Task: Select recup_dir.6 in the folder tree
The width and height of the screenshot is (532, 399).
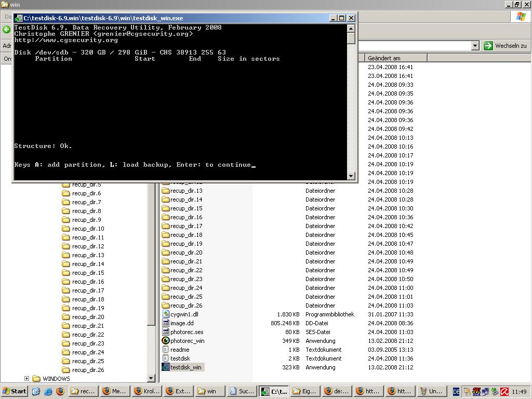Action: [x=86, y=193]
